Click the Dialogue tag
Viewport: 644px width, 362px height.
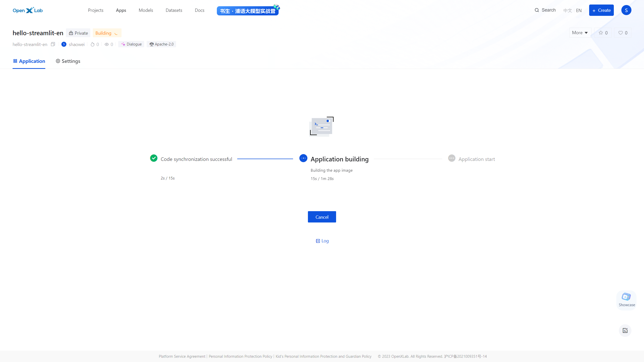(131, 44)
